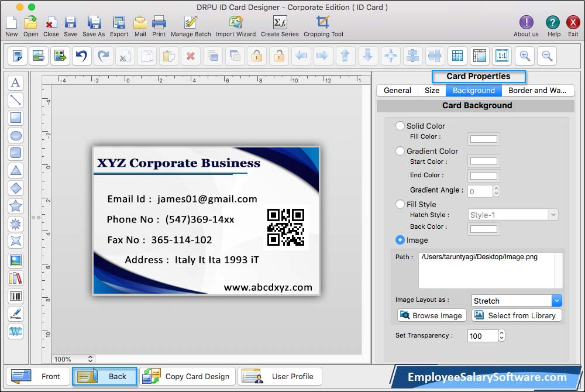Click the Lock object icon
Viewport: 585px width, 392px height.
(x=257, y=56)
